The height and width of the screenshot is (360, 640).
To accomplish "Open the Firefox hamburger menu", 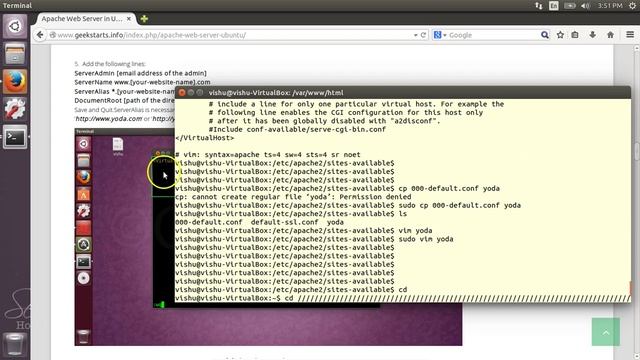I will point(630,35).
